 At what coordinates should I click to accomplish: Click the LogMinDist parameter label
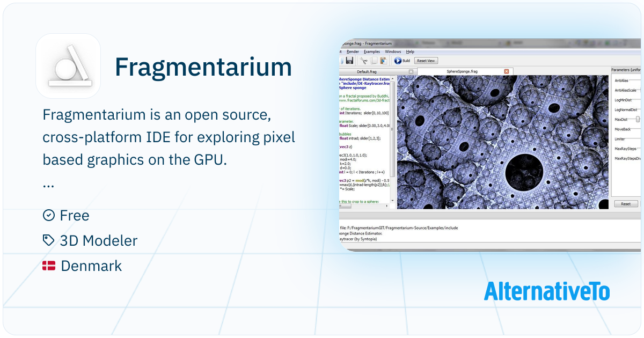(x=623, y=100)
